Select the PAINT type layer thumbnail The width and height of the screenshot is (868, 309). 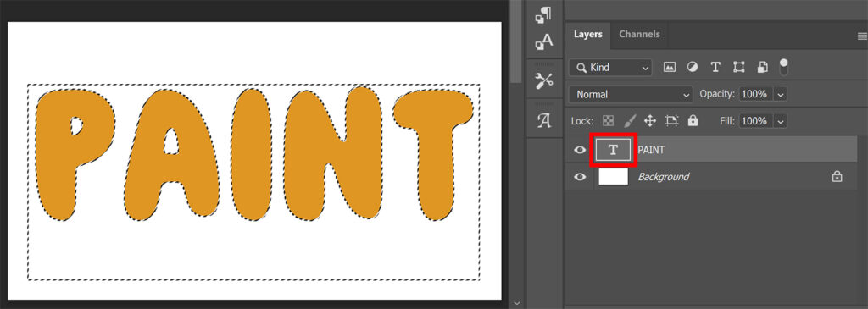tap(613, 150)
